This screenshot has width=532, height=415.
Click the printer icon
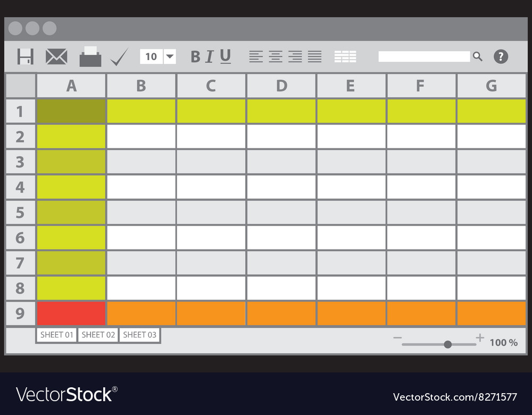(90, 57)
